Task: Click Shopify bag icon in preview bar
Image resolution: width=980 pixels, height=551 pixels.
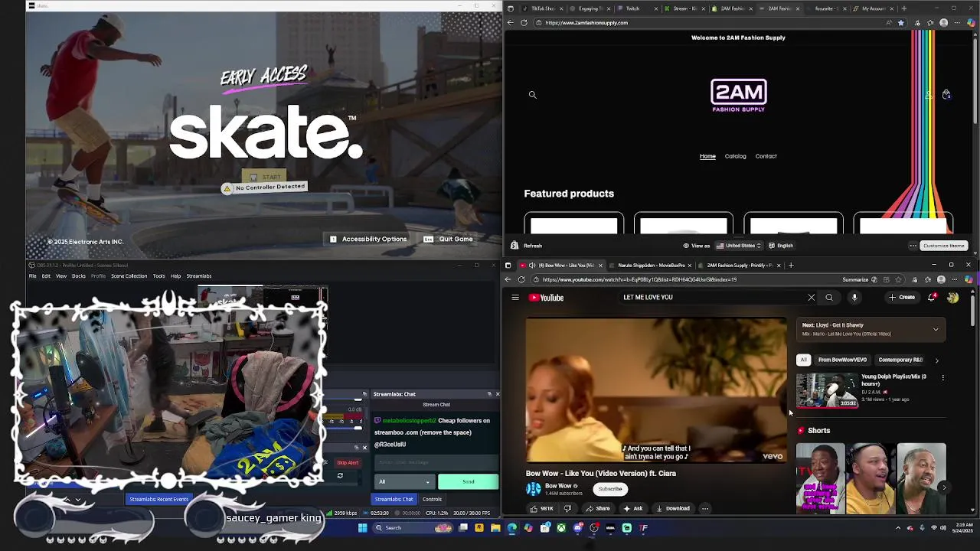Action: (x=514, y=246)
